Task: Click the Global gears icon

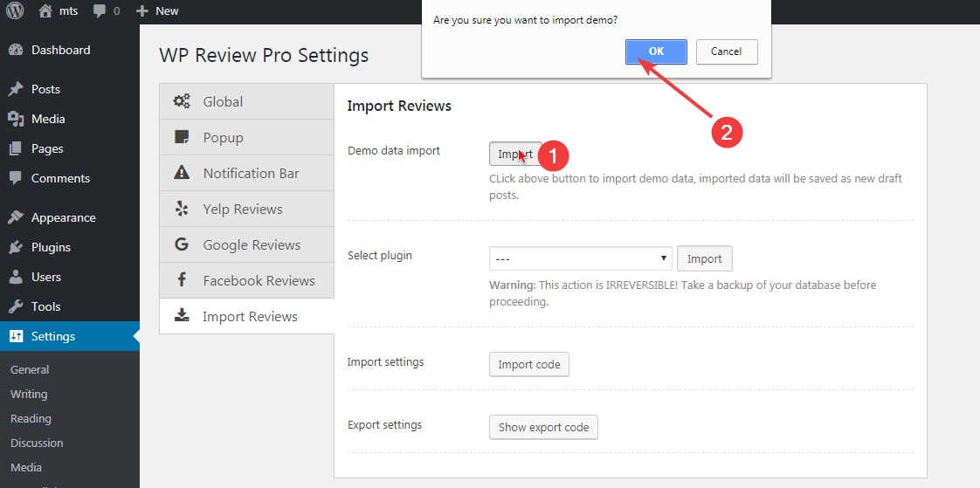Action: click(182, 101)
